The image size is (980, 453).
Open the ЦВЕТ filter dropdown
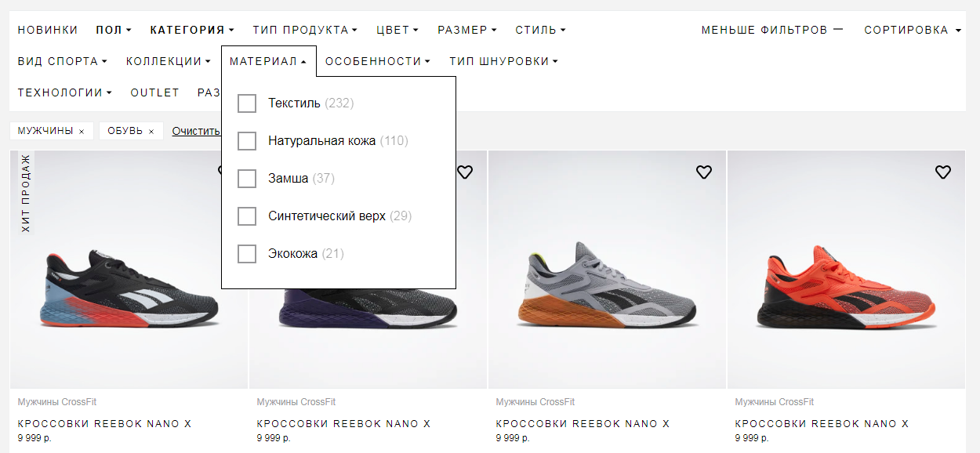tap(396, 30)
